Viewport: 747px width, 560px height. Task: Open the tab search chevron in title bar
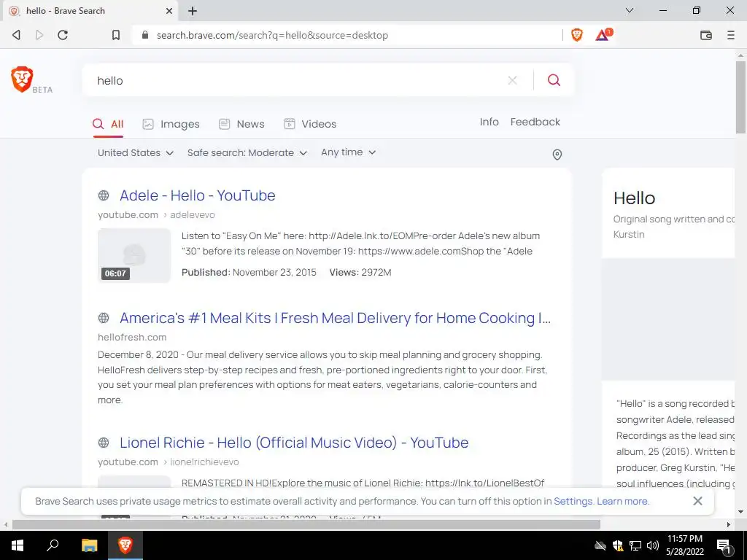click(x=630, y=10)
